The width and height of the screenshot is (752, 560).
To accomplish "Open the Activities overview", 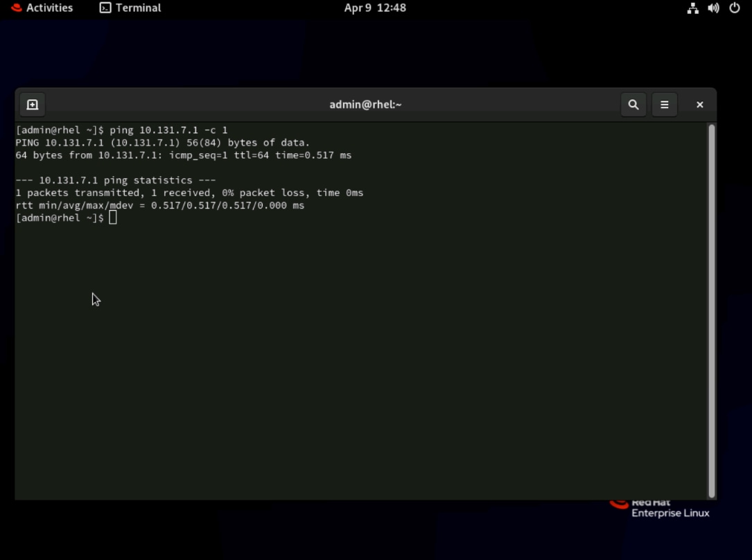I will 42,8.
